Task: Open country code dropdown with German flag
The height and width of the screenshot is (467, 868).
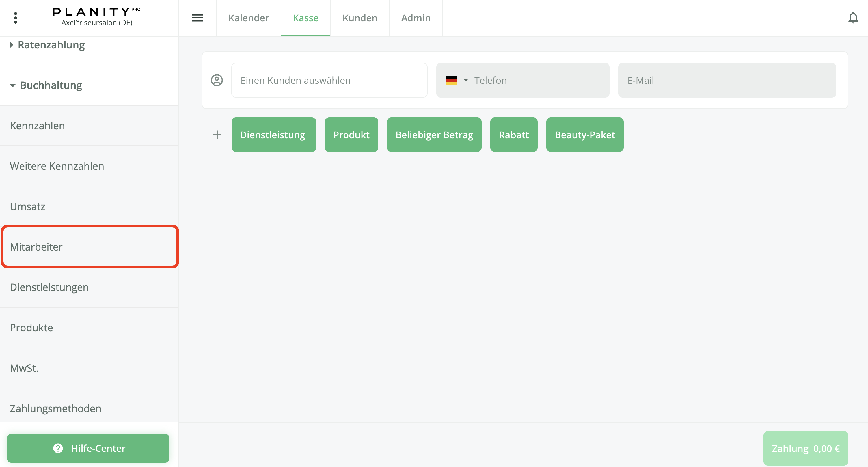Action: (x=457, y=80)
